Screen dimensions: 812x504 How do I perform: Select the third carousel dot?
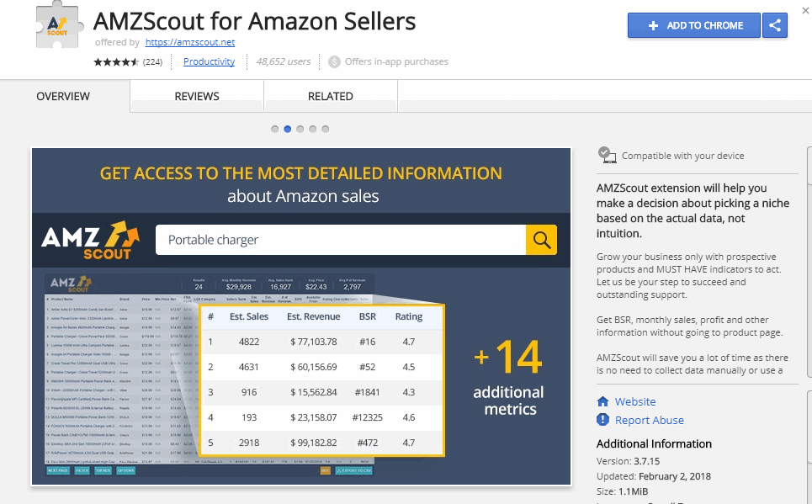tap(300, 129)
